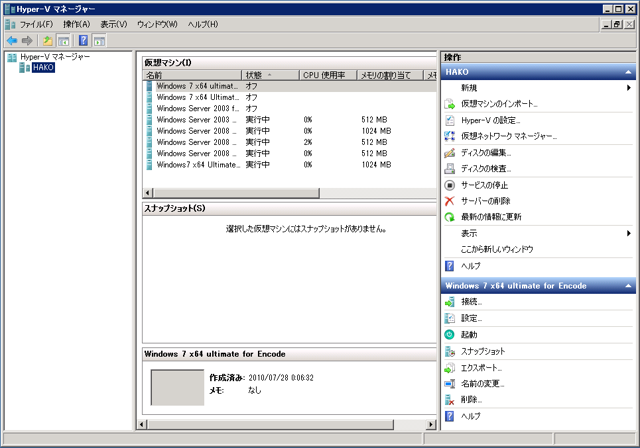
Task: Click Hyper-V の設定... action text
Action: 491,120
